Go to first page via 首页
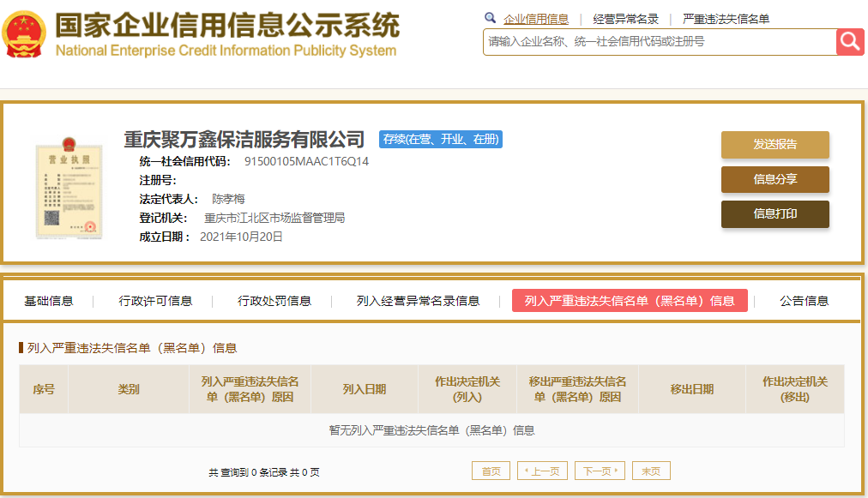Screen dimensions: 868x498 coord(491,471)
